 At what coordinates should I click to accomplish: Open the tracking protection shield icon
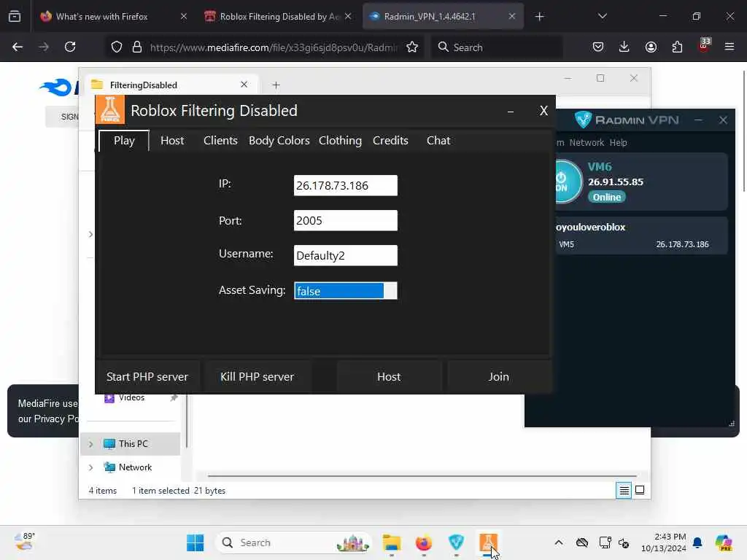click(117, 47)
